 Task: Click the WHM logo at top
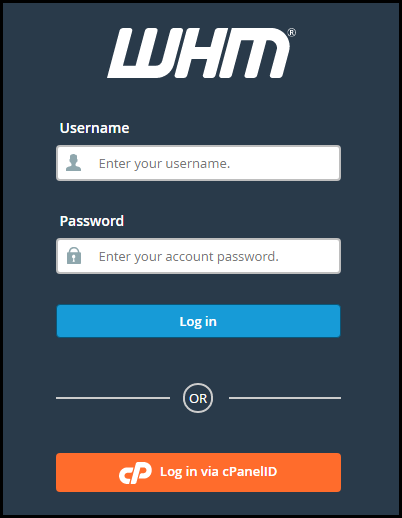coord(201,53)
